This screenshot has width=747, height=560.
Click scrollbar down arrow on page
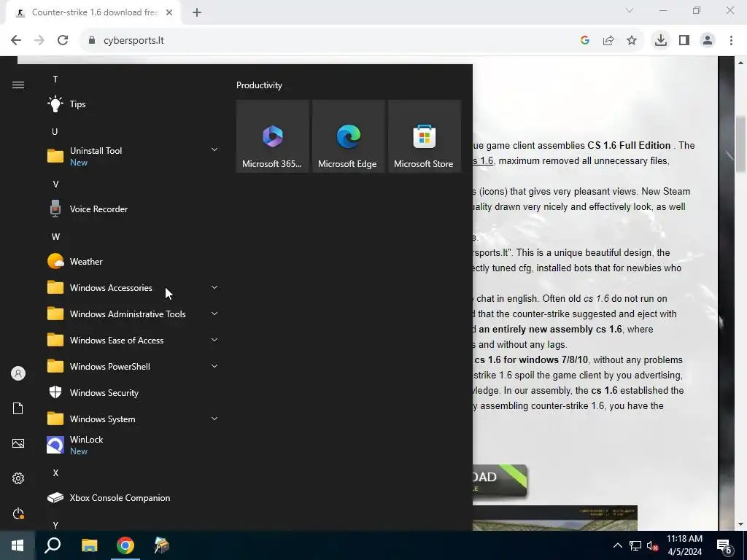pyautogui.click(x=740, y=525)
